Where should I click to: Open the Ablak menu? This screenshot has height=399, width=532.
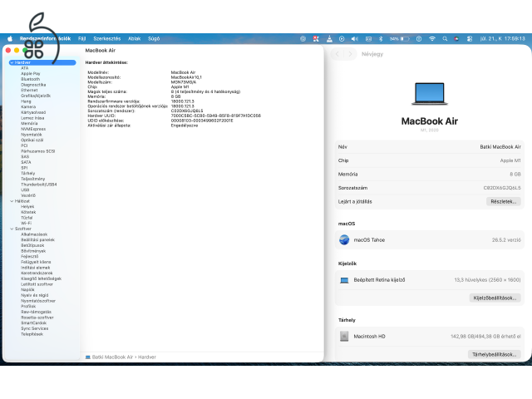coord(135,39)
